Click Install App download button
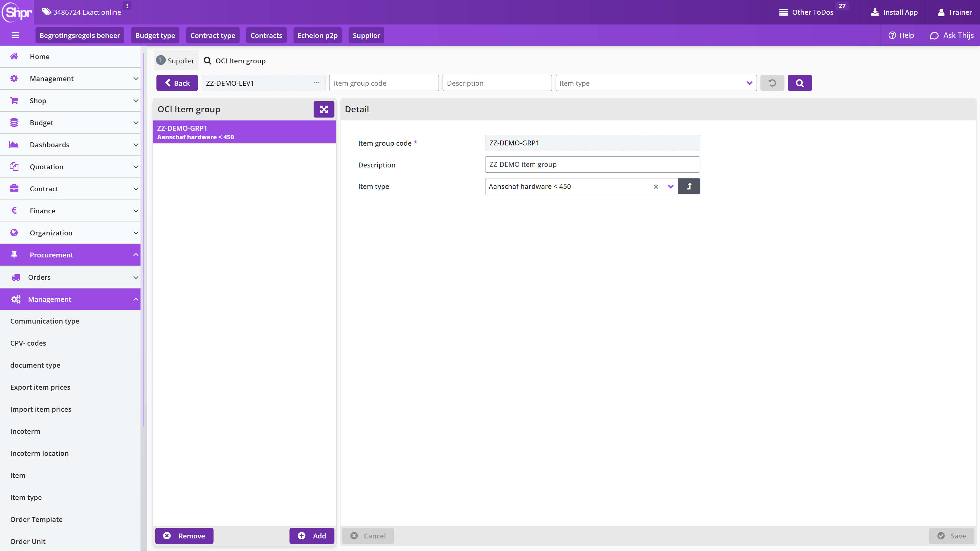This screenshot has height=551, width=980. 894,12
